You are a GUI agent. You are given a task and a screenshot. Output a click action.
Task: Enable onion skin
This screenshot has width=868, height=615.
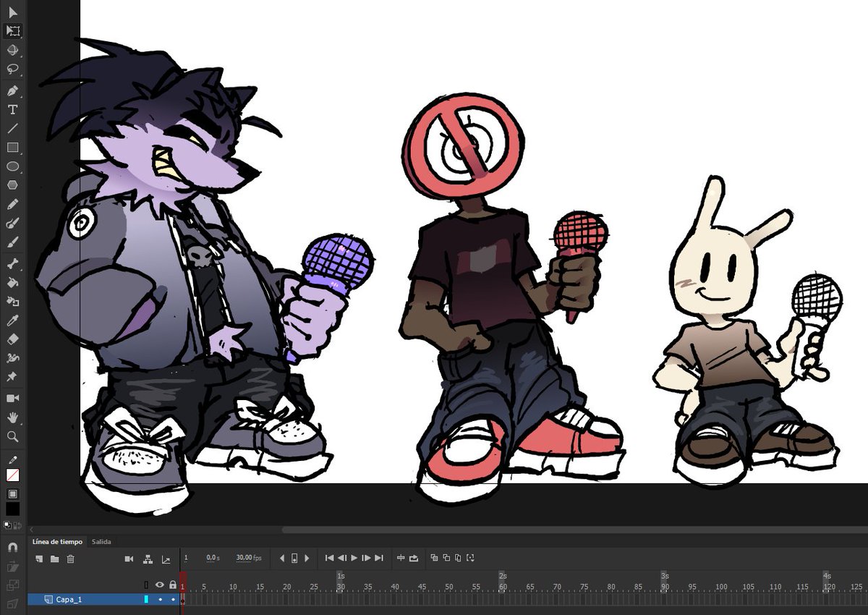tap(434, 558)
